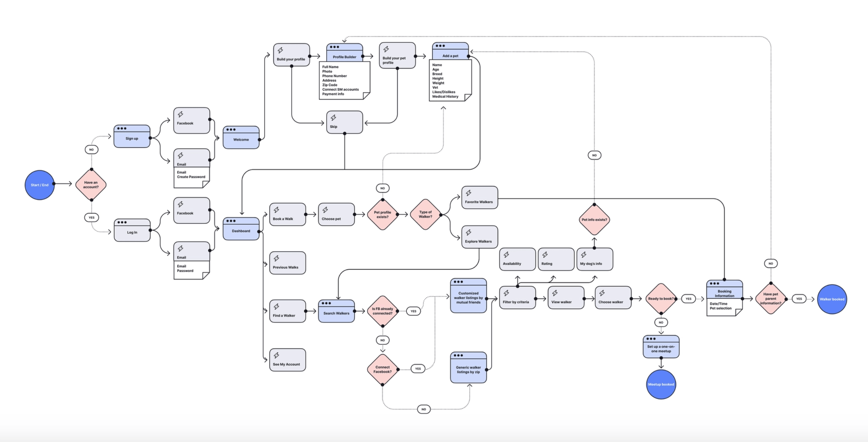868x442 pixels.
Task: Select the Dashboard screen node
Action: coord(241,229)
